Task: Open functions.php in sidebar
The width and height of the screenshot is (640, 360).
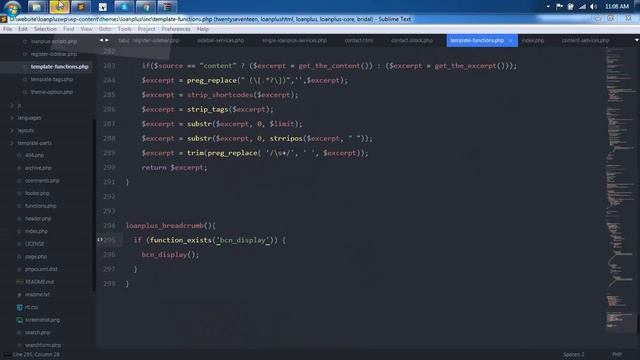Action: point(41,206)
